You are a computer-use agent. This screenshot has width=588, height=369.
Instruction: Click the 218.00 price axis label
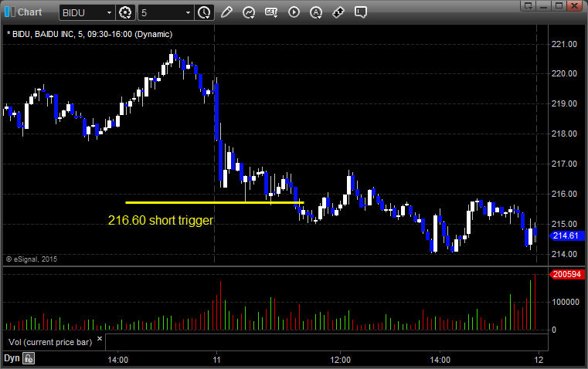tap(564, 134)
